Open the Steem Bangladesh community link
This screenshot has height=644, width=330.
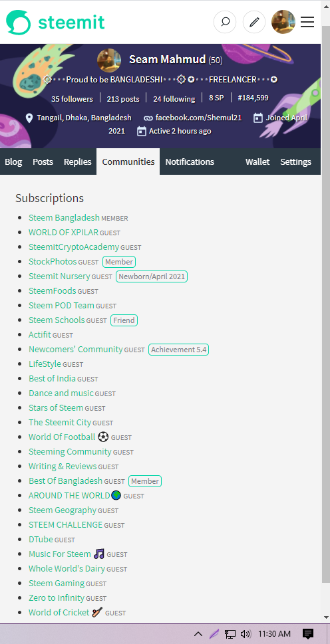[x=64, y=218]
